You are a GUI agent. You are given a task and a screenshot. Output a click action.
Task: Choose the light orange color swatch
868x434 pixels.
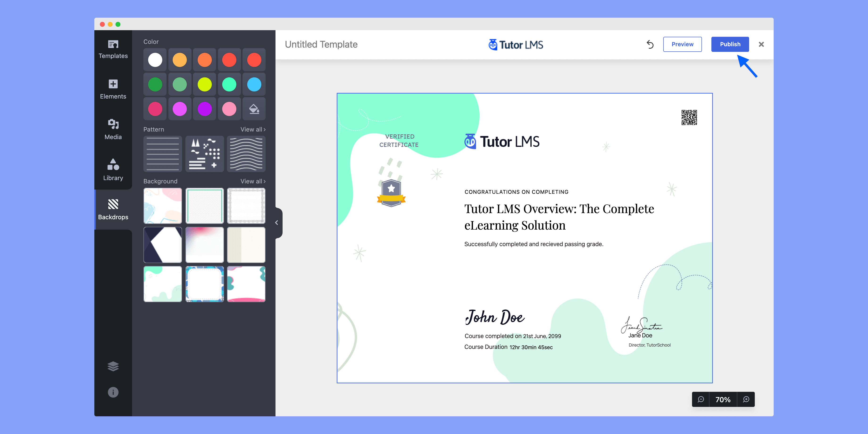179,60
